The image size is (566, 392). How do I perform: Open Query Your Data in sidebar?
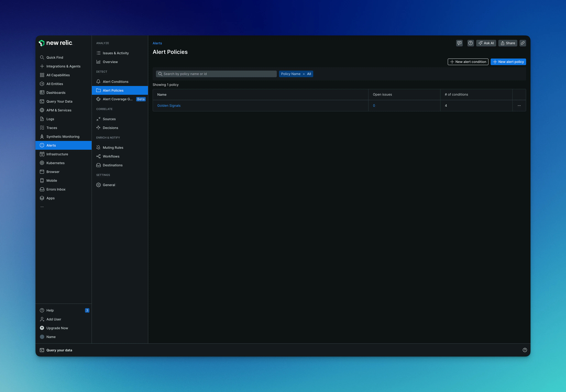tap(63, 102)
